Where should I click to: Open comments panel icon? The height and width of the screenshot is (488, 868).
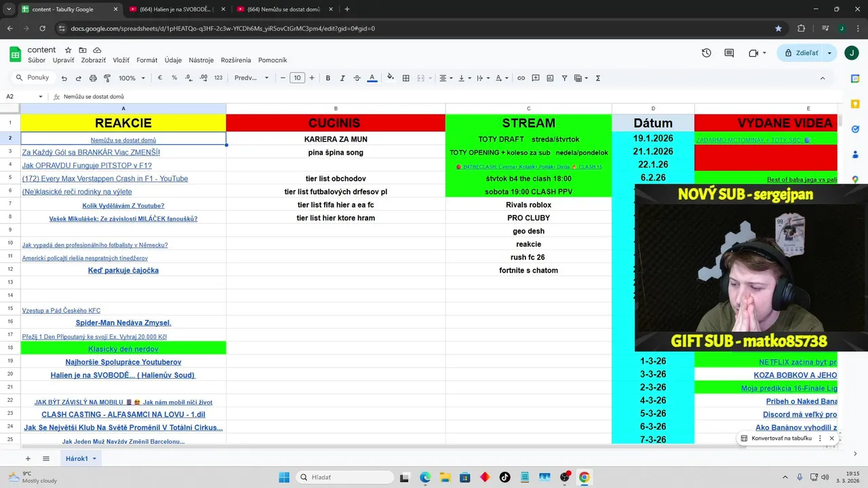coord(729,53)
